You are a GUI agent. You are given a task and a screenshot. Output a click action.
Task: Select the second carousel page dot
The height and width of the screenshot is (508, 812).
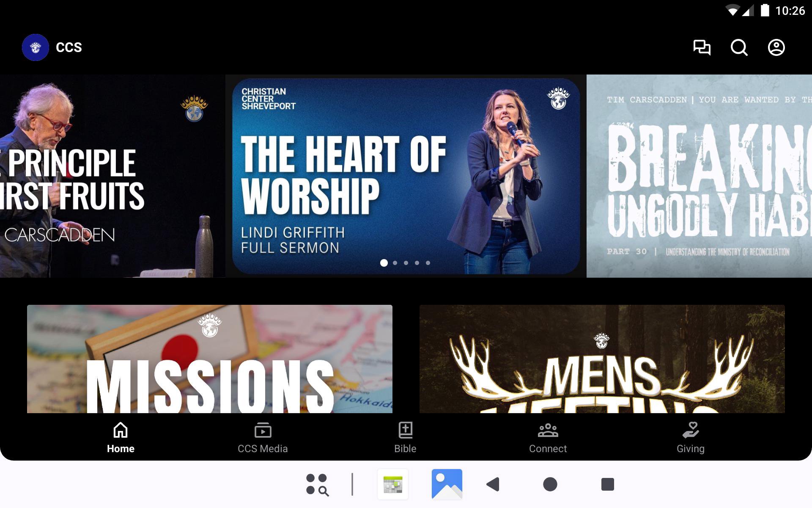pos(395,263)
